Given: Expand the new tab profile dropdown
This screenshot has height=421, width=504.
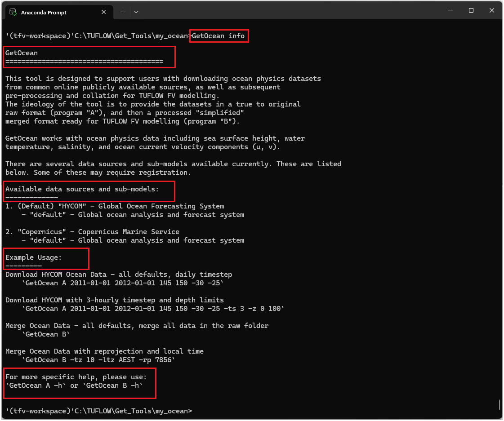Looking at the screenshot, I should [136, 12].
